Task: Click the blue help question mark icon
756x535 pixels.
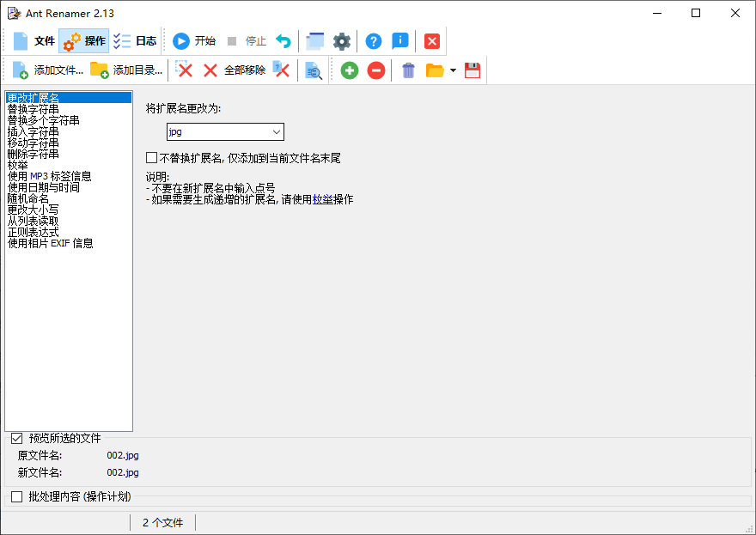Action: [x=373, y=40]
